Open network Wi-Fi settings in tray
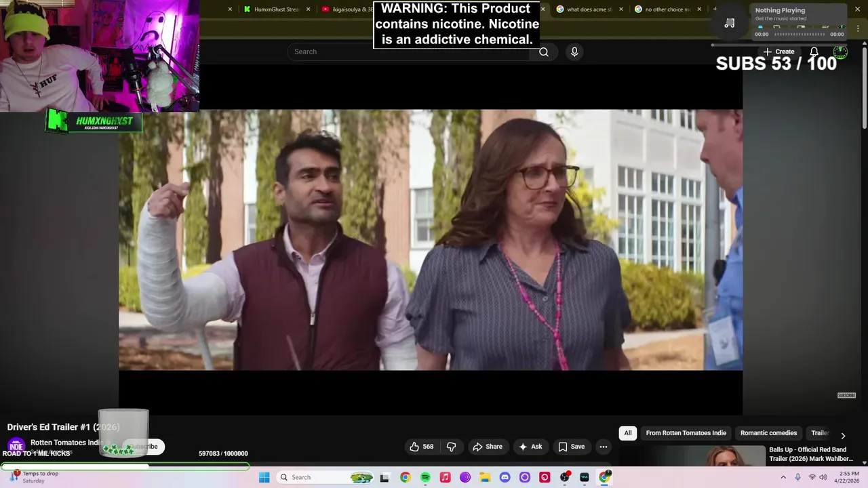868x488 pixels. click(x=812, y=477)
